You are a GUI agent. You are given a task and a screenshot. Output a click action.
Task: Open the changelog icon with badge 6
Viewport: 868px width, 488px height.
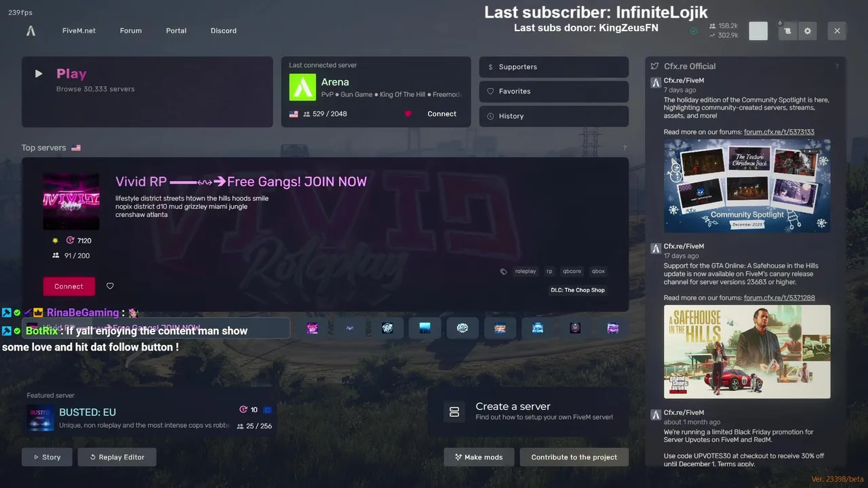787,30
